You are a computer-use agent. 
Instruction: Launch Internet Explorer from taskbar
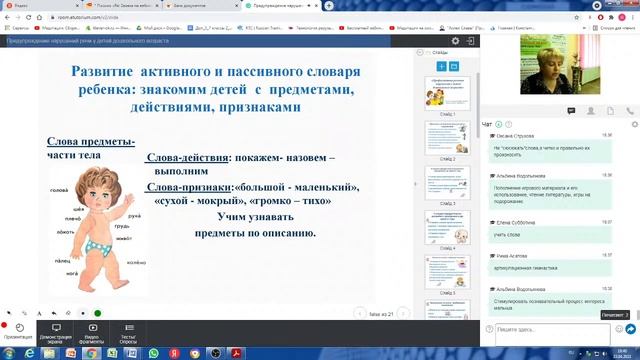pos(29,353)
